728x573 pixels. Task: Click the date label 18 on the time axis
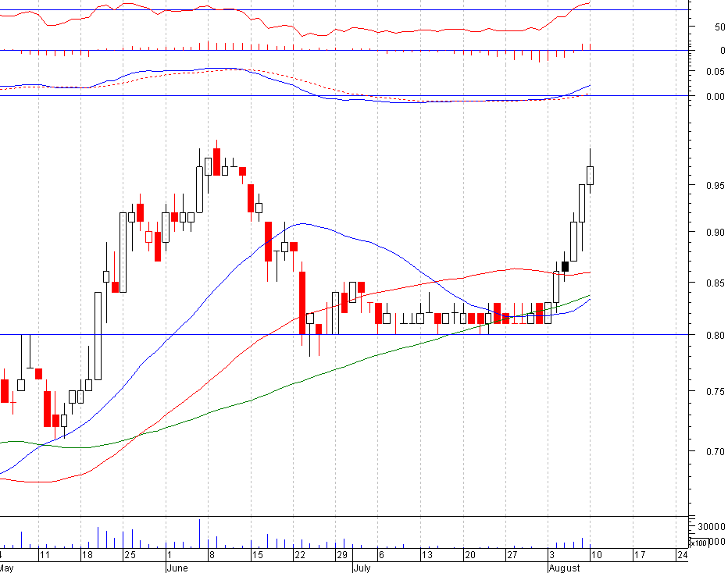tap(87, 555)
